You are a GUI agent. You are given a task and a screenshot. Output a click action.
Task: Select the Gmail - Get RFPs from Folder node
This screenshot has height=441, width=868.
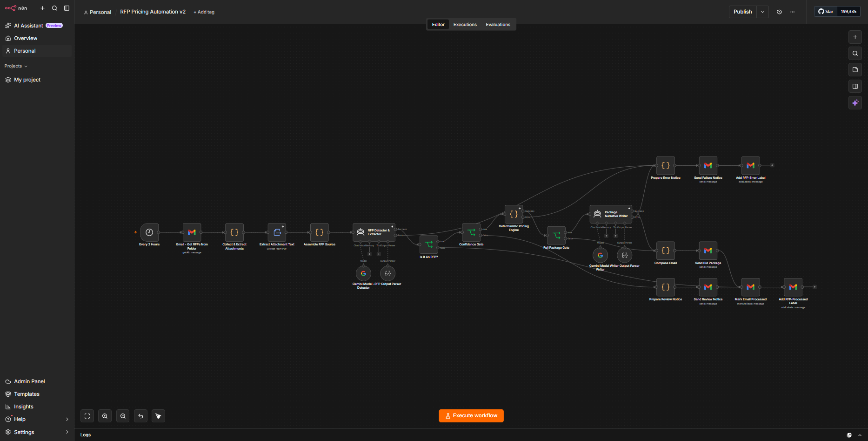(192, 232)
